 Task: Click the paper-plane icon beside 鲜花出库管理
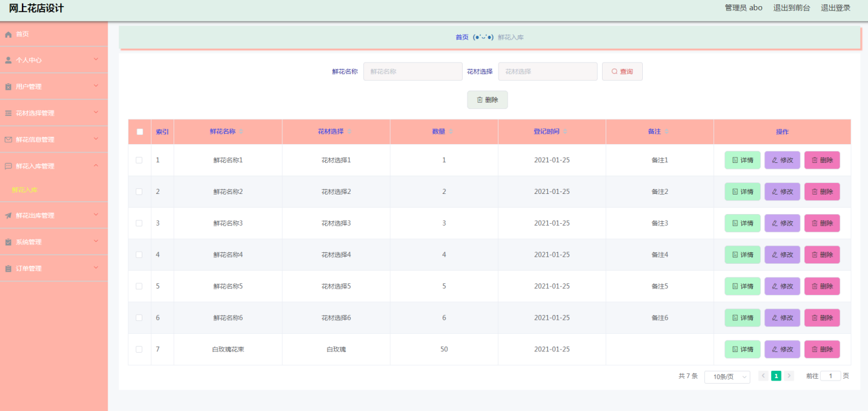click(x=9, y=216)
